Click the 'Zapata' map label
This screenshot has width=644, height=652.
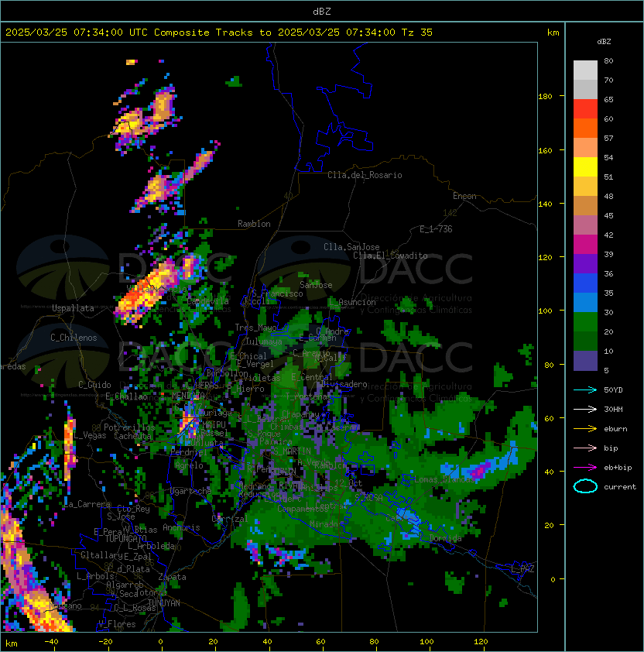[x=172, y=577]
